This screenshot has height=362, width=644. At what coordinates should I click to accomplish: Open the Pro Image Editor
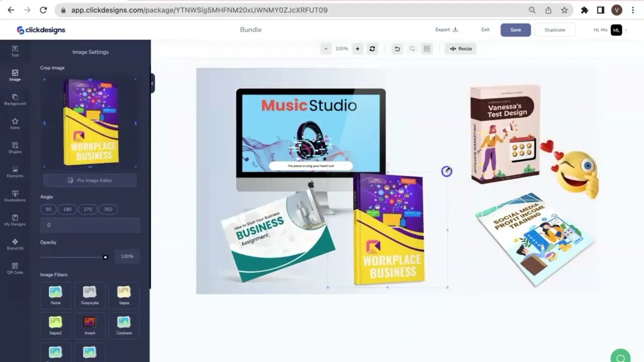(x=90, y=180)
